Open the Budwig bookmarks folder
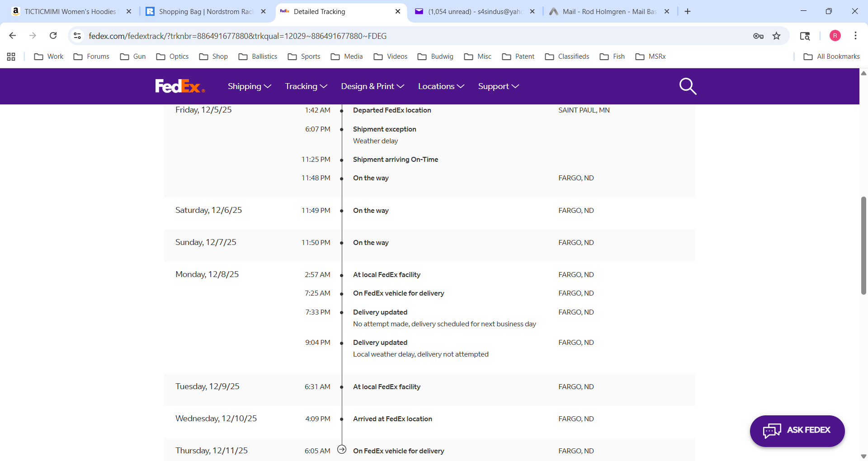 (x=435, y=56)
